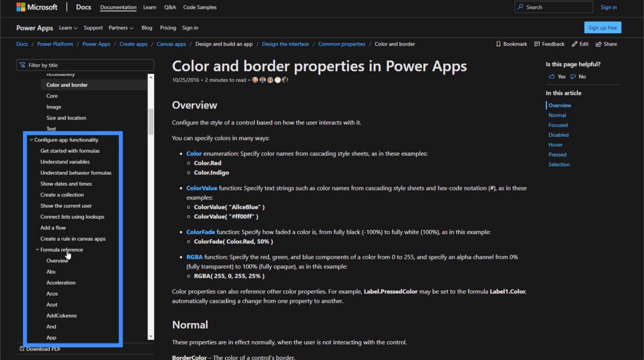Click the contributor avatars beside read time

coord(270,80)
